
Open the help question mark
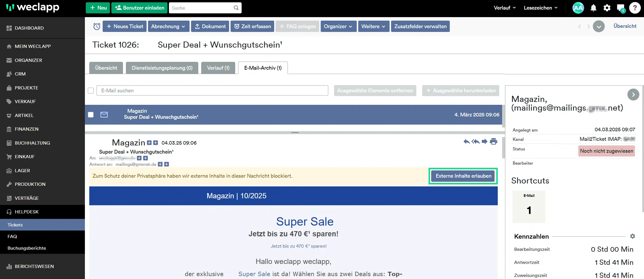(x=635, y=8)
